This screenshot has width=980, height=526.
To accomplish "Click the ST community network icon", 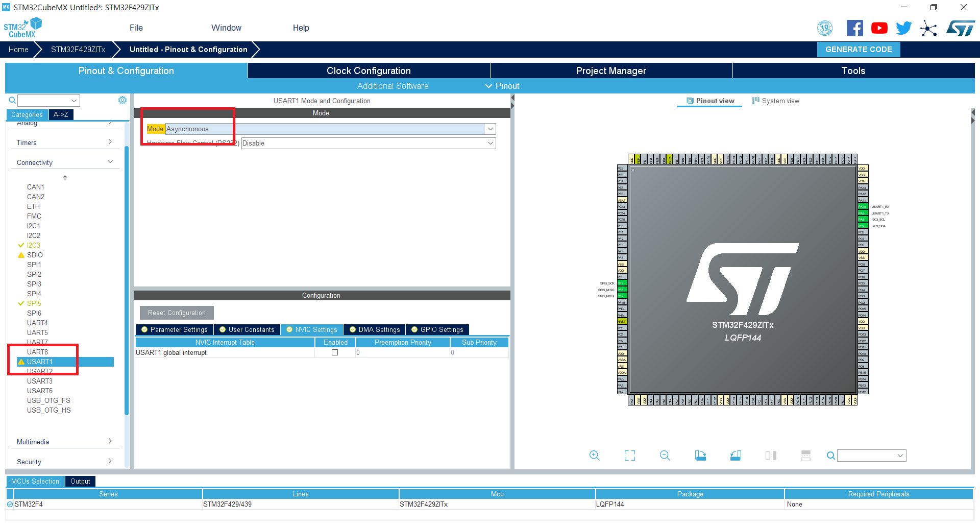I will (x=928, y=28).
